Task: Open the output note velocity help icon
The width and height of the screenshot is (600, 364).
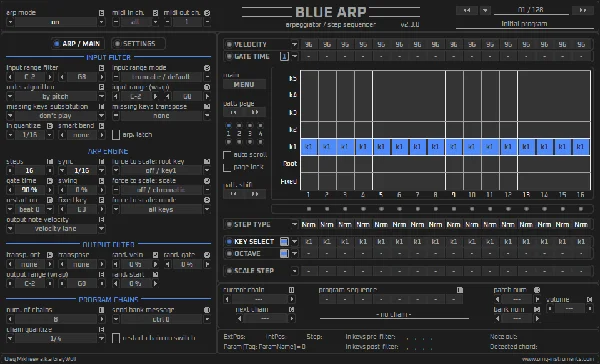Action: click(101, 219)
